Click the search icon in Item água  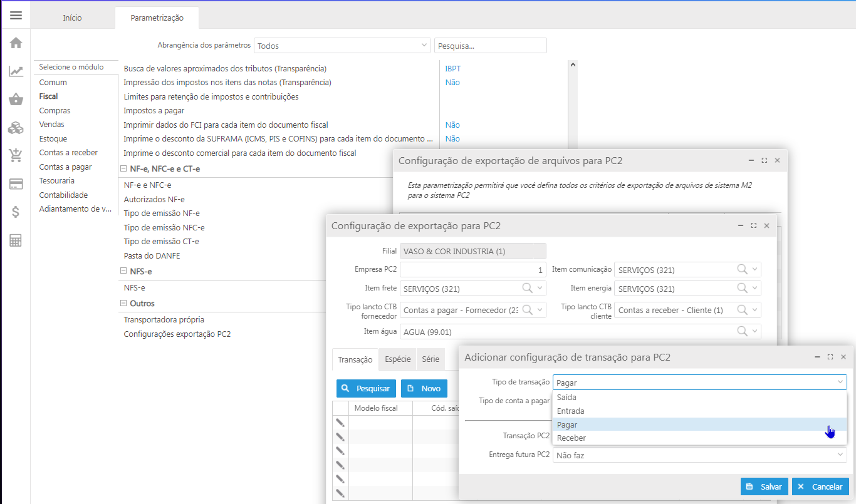[742, 331]
